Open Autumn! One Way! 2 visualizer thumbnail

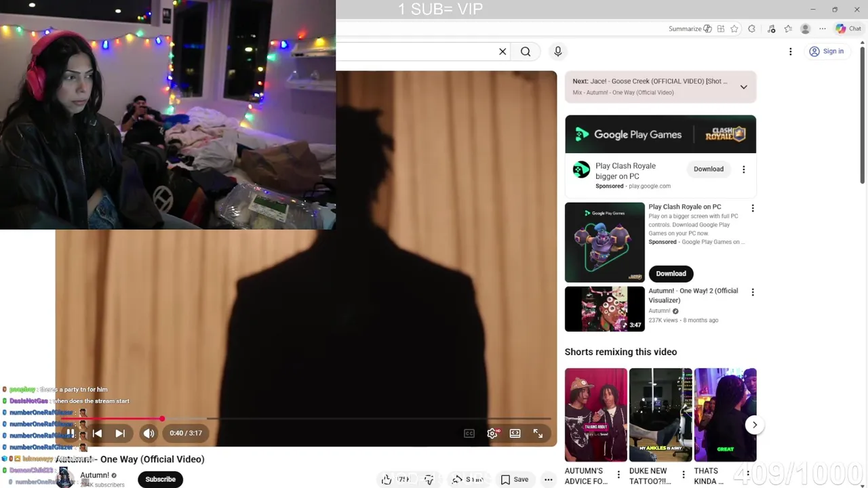point(605,309)
